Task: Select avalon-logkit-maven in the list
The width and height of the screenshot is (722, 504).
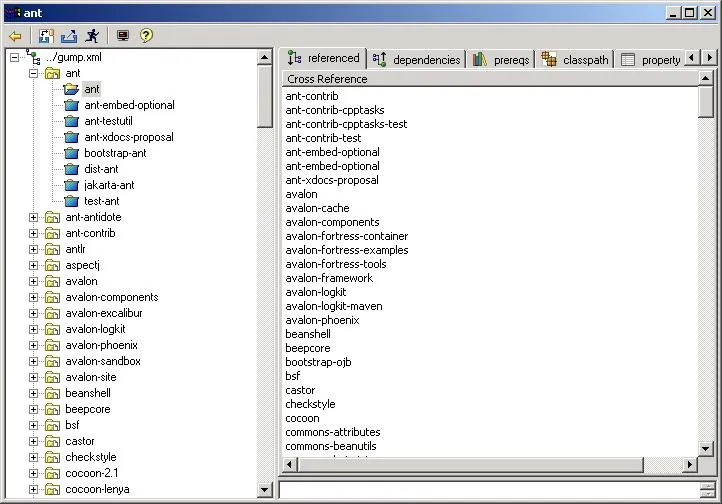Action: tap(334, 307)
